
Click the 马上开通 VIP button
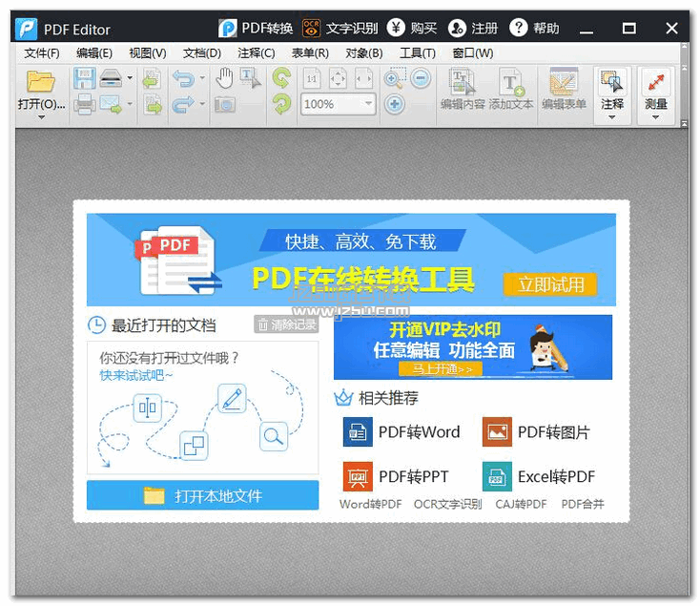tap(441, 369)
